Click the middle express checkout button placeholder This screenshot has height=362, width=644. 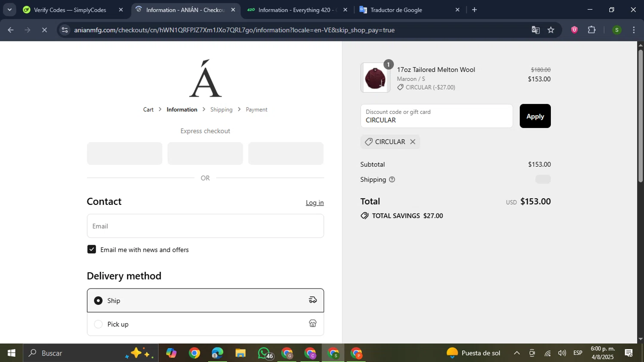click(205, 153)
